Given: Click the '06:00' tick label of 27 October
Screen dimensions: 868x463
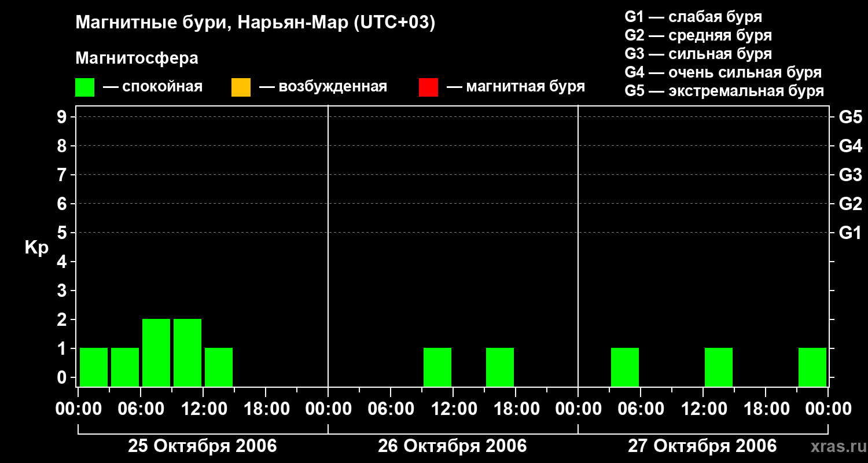Looking at the screenshot, I should (641, 409).
